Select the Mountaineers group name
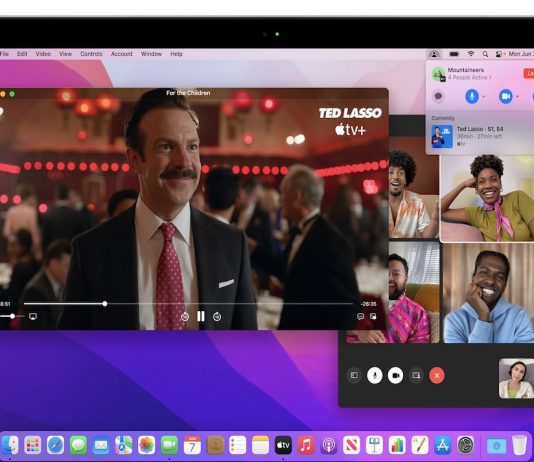 point(466,70)
